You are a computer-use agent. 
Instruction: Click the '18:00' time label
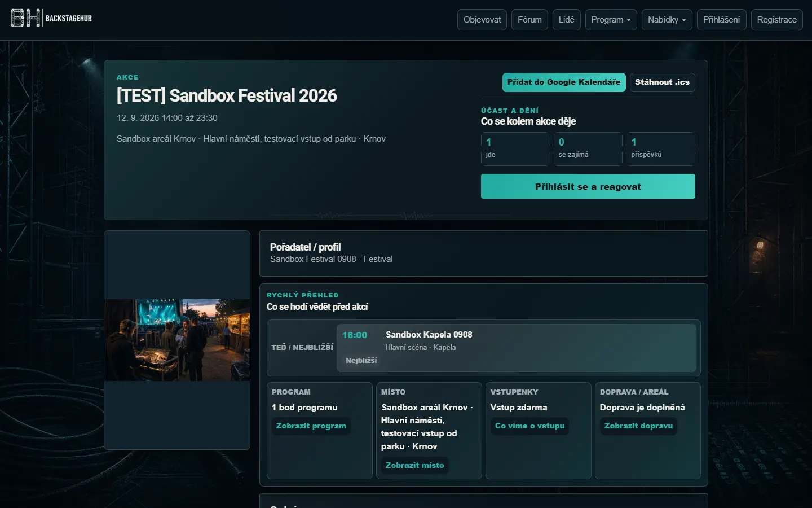tap(355, 335)
